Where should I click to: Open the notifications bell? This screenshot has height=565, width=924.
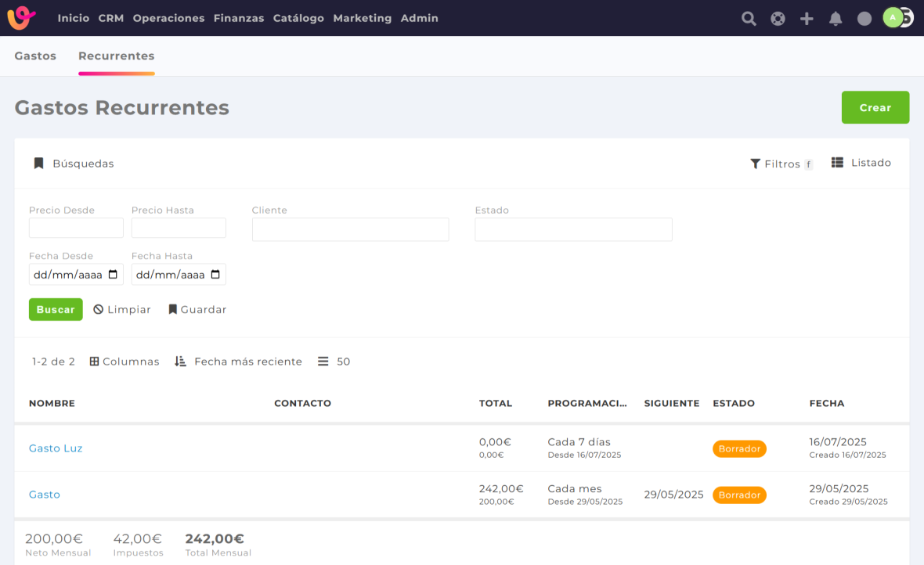click(836, 19)
